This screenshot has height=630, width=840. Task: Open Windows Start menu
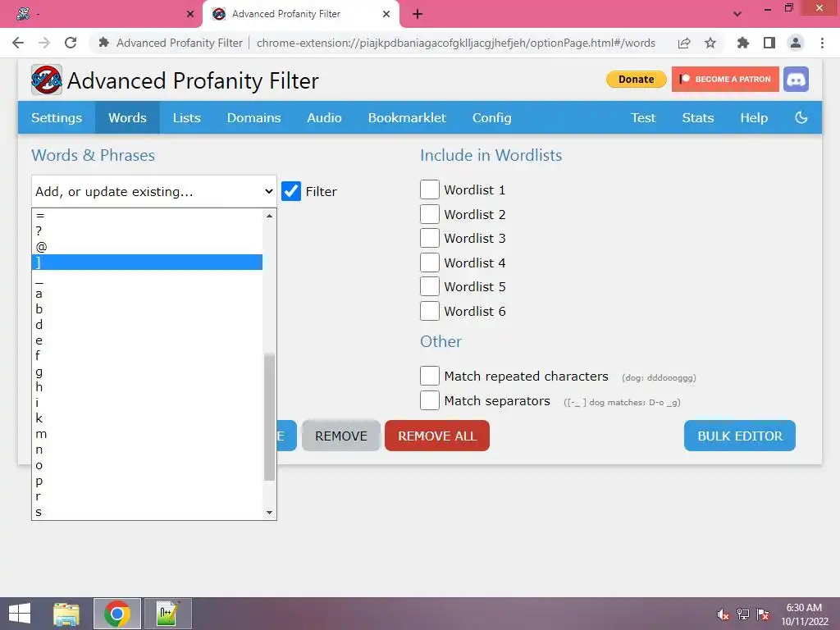[x=20, y=614]
